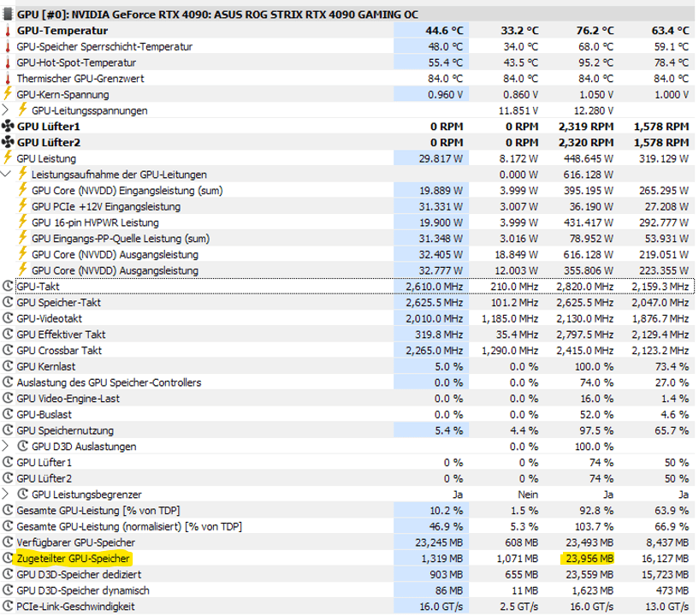The height and width of the screenshot is (616, 699).
Task: Click the fan icon next to bold GPU Lüfter1
Action: tap(8, 127)
